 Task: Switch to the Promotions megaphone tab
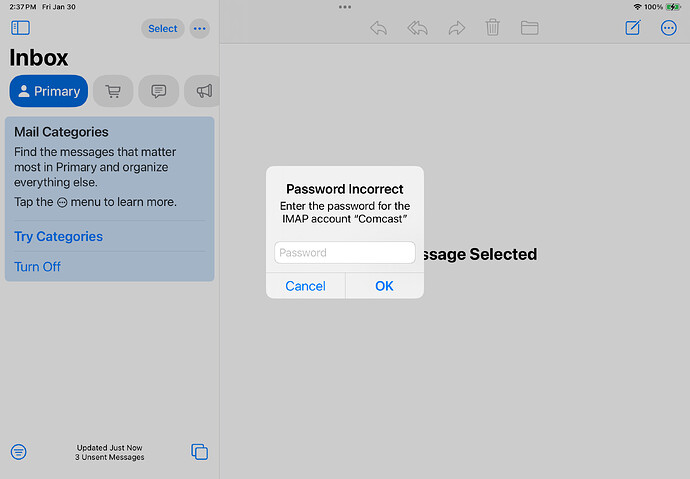point(203,91)
